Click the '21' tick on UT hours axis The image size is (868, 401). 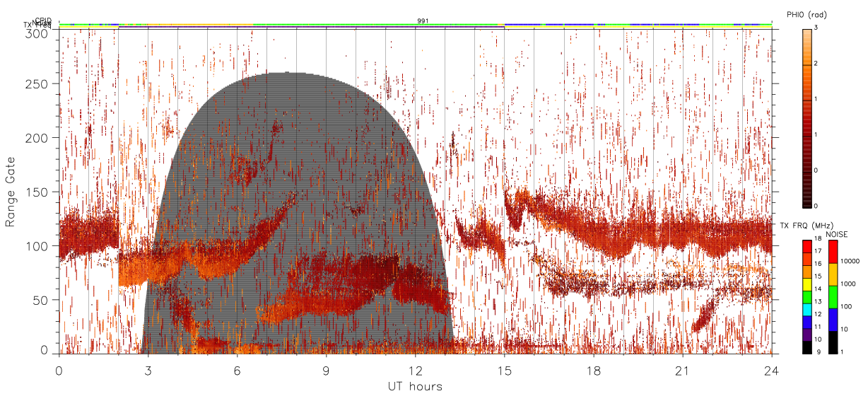pyautogui.click(x=682, y=370)
